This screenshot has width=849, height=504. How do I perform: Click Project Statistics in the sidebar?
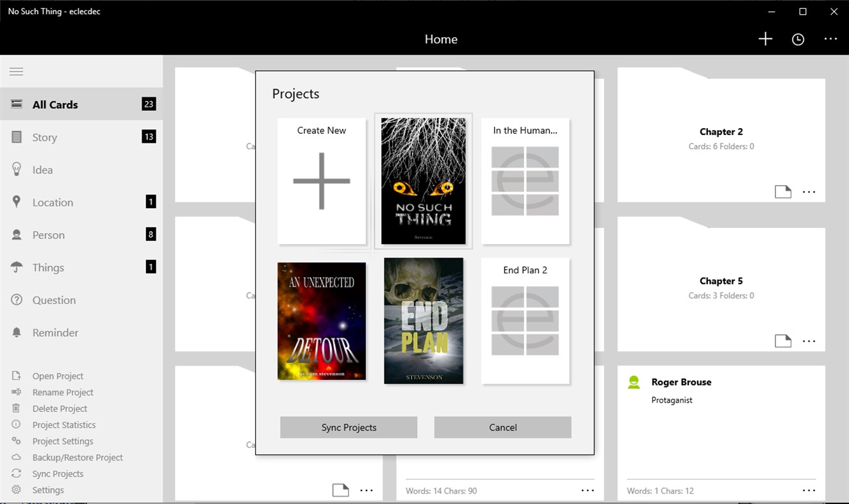pyautogui.click(x=64, y=425)
